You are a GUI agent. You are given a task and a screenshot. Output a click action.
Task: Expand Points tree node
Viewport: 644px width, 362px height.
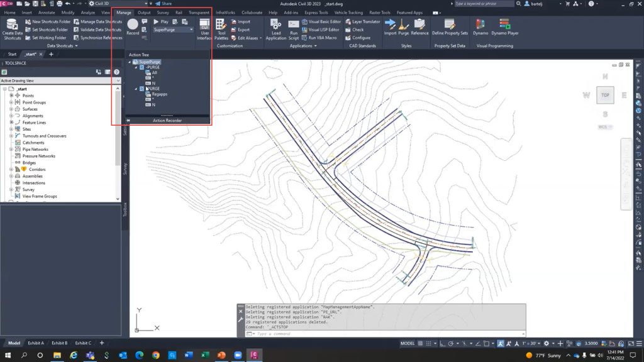click(x=11, y=96)
